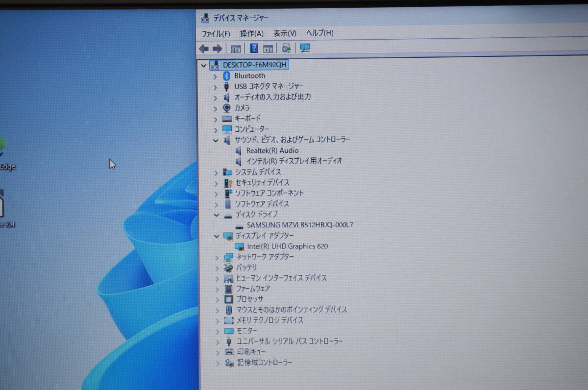This screenshot has height=390, width=588.
Task: Select the キーボード category icon
Action: click(x=227, y=119)
